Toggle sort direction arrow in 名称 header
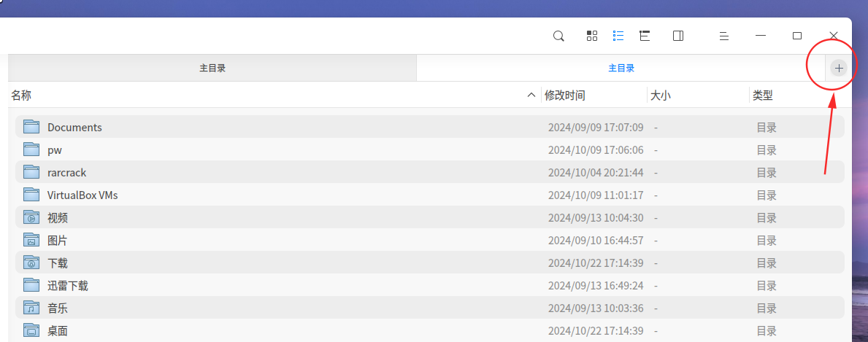Viewport: 868px width, 342px height. (x=531, y=96)
